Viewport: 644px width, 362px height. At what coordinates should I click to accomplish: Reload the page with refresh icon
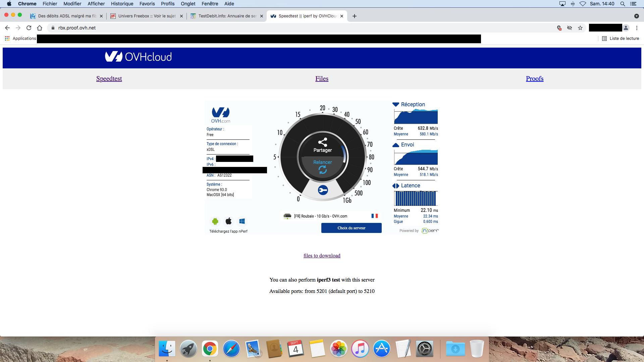pos(29,28)
